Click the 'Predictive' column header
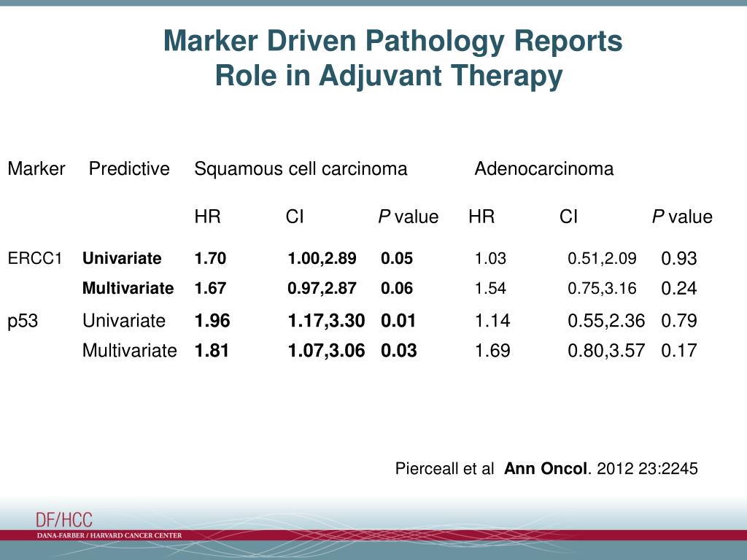The height and width of the screenshot is (560, 747). coord(129,168)
